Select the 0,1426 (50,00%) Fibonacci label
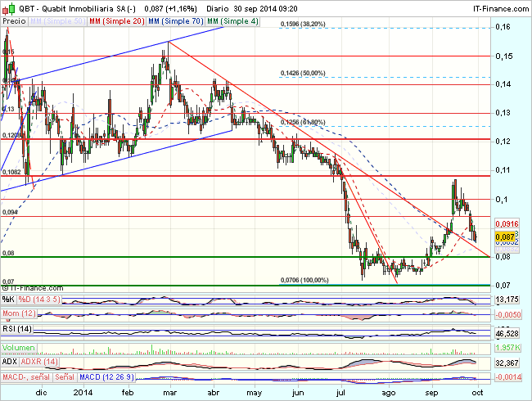The height and width of the screenshot is (401, 532). tap(303, 74)
